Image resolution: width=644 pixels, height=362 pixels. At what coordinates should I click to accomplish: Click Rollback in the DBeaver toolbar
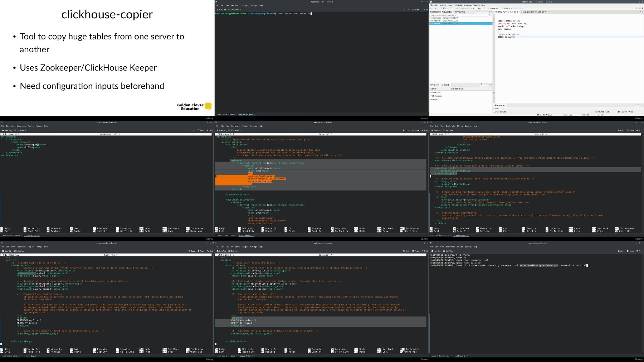click(464, 8)
